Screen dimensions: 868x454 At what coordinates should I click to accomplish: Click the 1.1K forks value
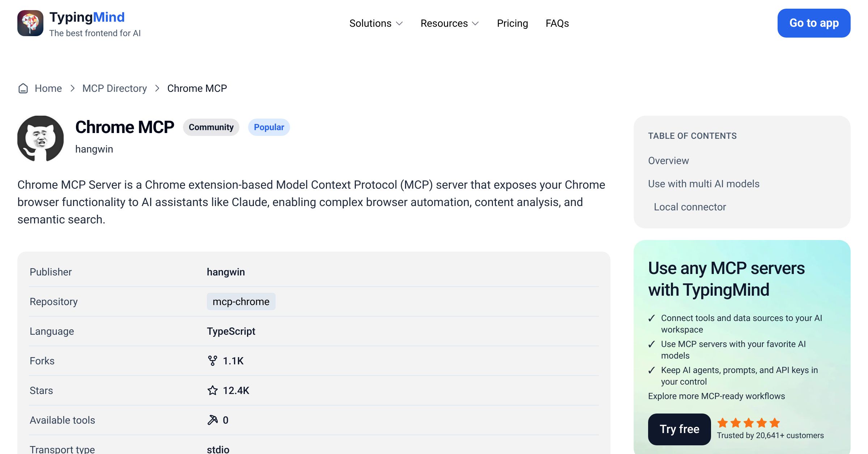pyautogui.click(x=233, y=361)
